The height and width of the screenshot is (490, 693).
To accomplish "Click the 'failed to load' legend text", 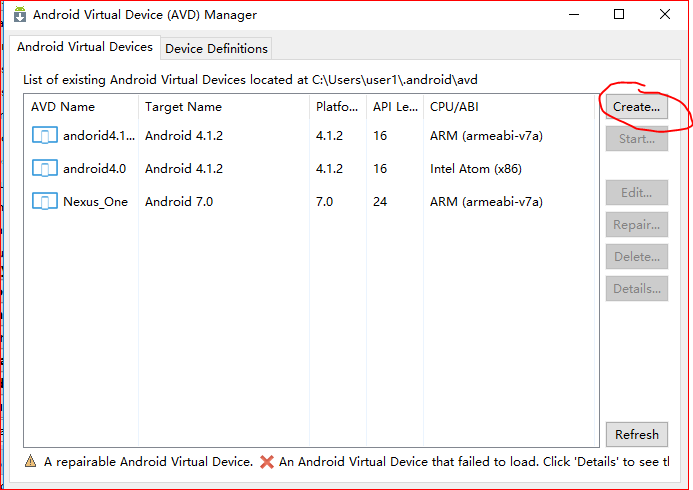I will [x=474, y=462].
